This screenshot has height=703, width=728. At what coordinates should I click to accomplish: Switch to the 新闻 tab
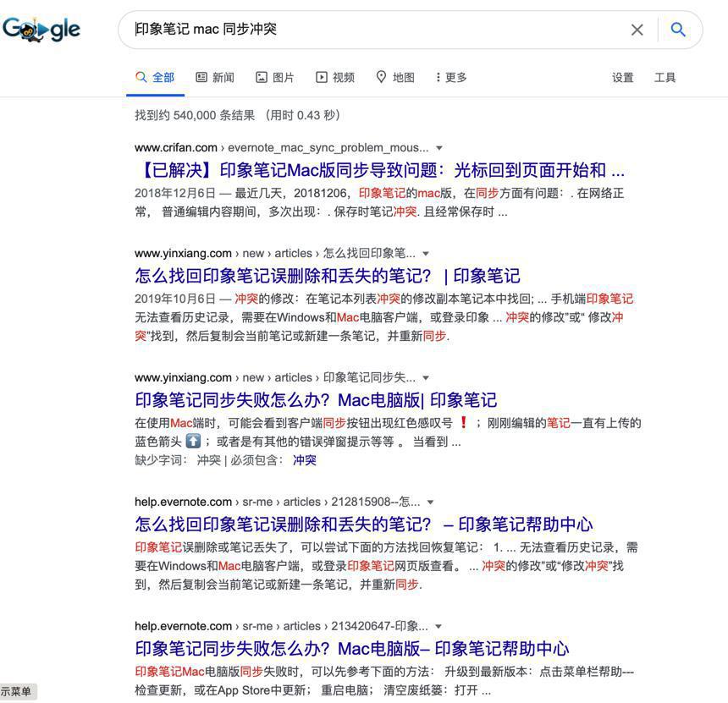coord(215,78)
